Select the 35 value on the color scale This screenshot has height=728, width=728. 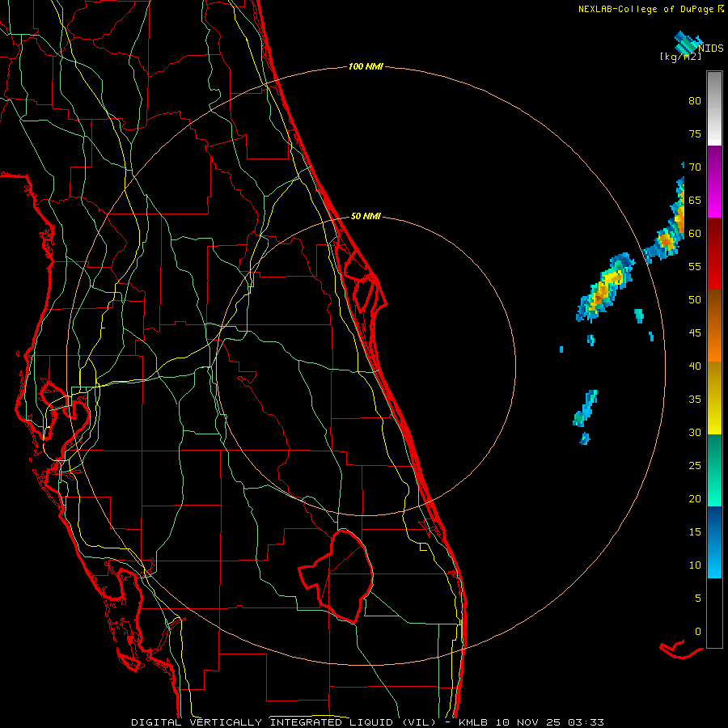click(695, 400)
